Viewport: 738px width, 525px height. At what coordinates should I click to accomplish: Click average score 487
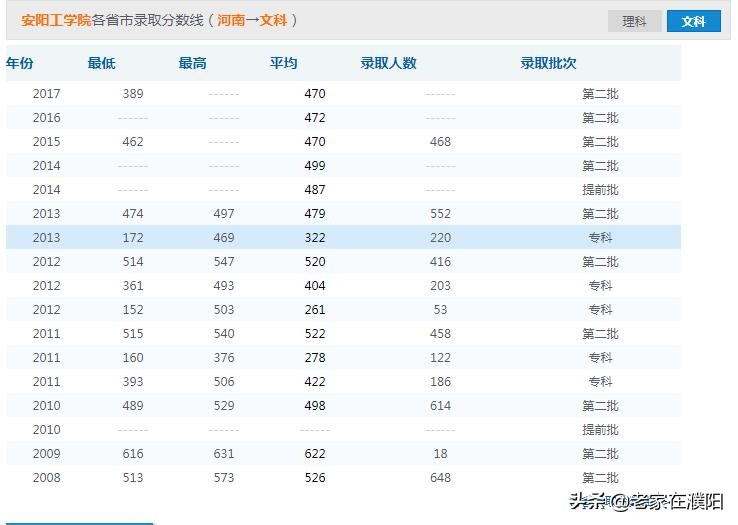pyautogui.click(x=315, y=190)
